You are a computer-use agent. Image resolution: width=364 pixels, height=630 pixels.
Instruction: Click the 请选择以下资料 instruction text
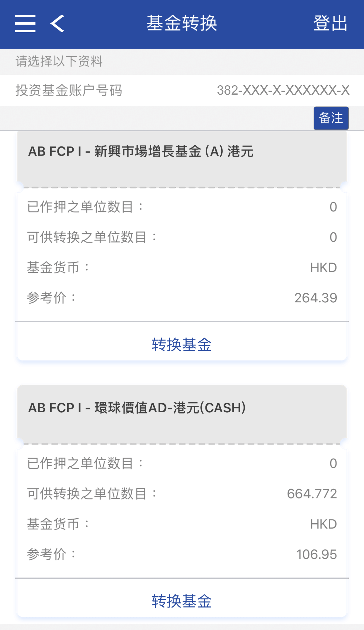[59, 62]
